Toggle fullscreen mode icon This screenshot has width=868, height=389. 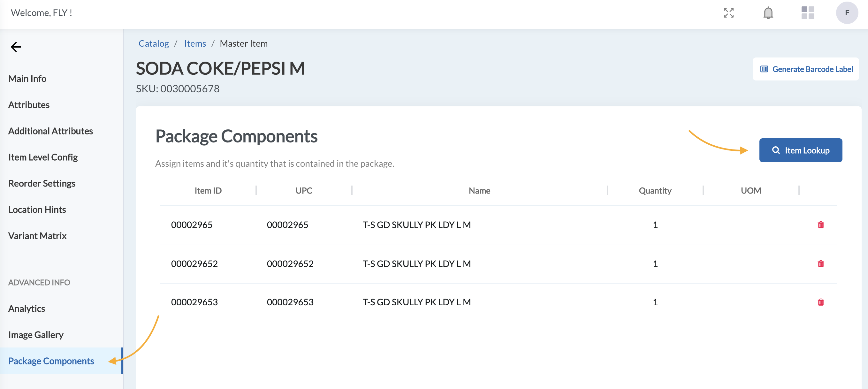point(728,13)
